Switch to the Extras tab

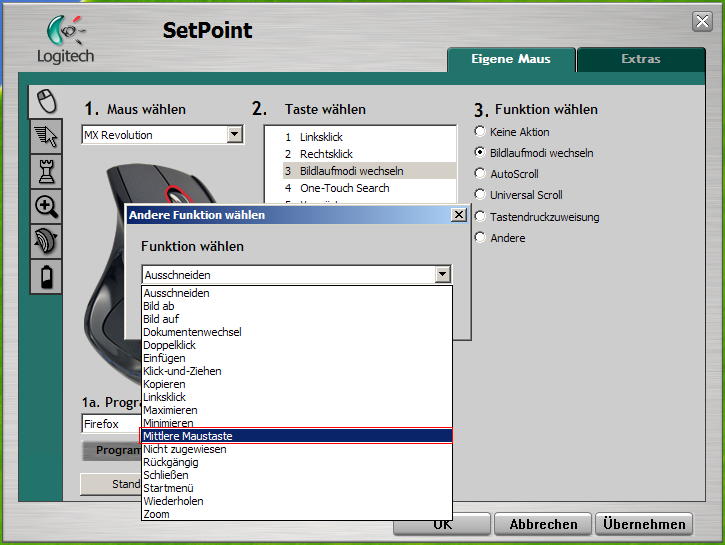pos(641,59)
